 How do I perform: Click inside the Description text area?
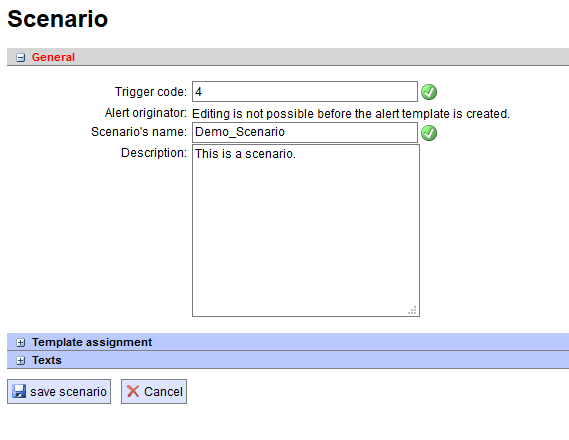pos(306,230)
